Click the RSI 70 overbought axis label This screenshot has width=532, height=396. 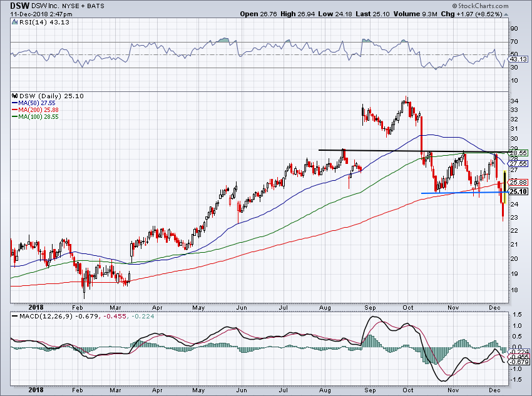tap(514, 42)
